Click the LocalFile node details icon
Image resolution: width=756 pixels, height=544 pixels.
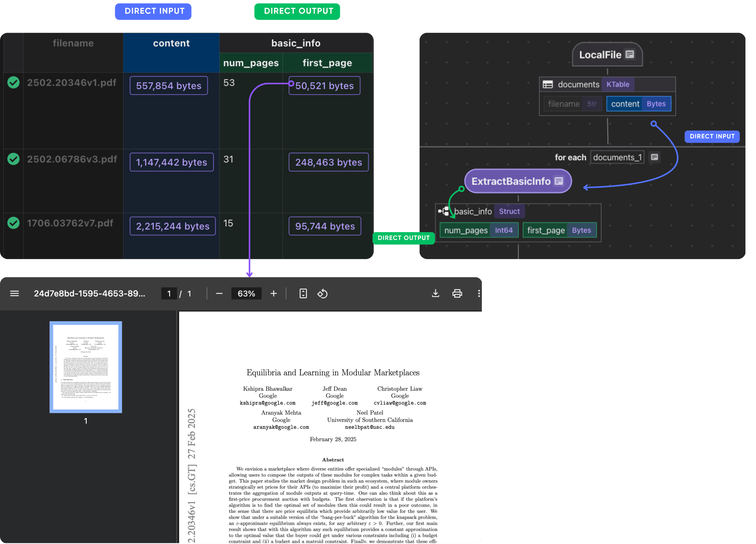click(629, 54)
